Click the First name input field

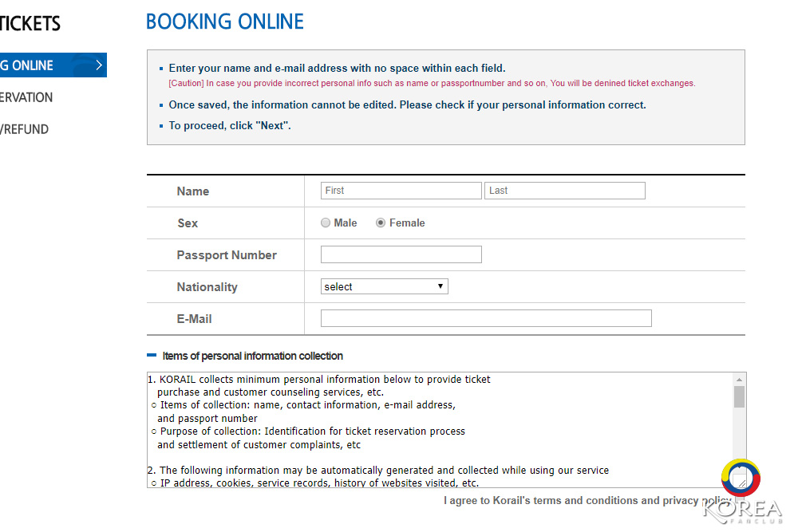pos(401,191)
